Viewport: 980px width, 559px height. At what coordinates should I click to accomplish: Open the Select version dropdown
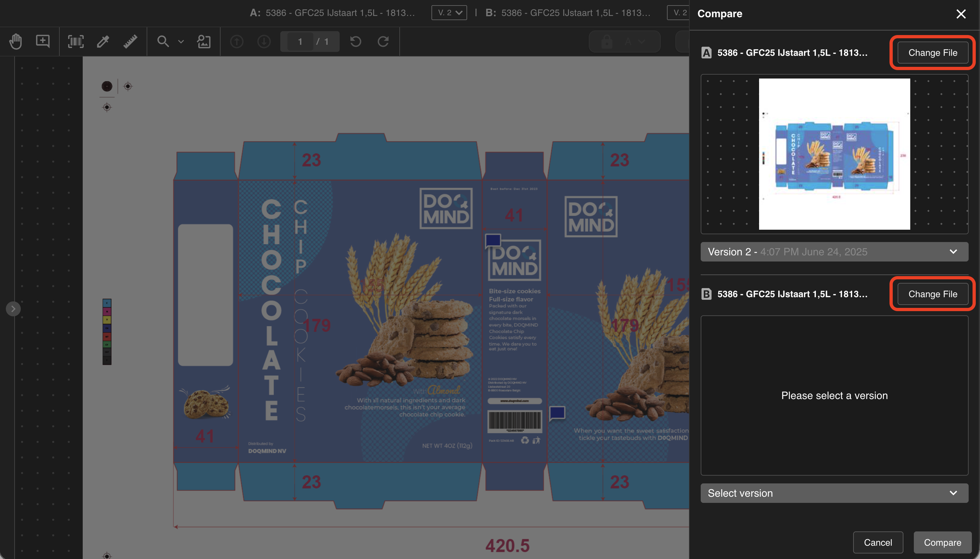[834, 493]
